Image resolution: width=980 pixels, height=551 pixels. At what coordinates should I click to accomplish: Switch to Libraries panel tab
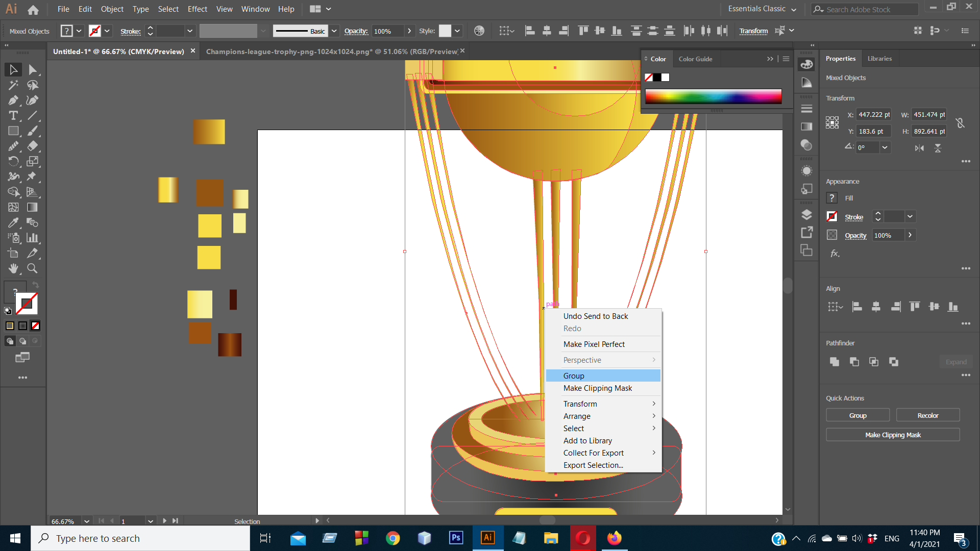click(879, 58)
